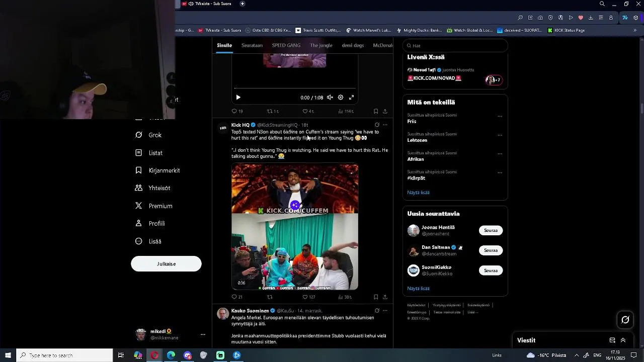Open account menu dots next to mikedi
The height and width of the screenshot is (362, 644).
tap(203, 334)
